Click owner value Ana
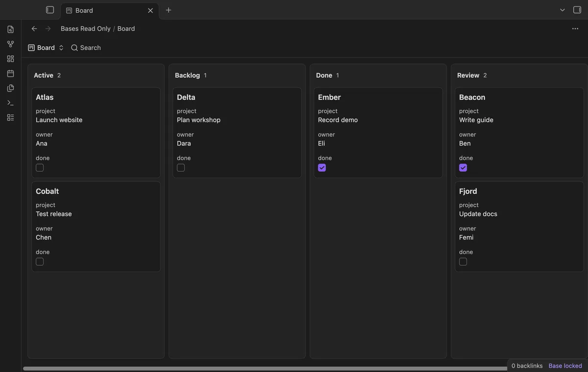Image resolution: width=588 pixels, height=372 pixels. tap(42, 143)
